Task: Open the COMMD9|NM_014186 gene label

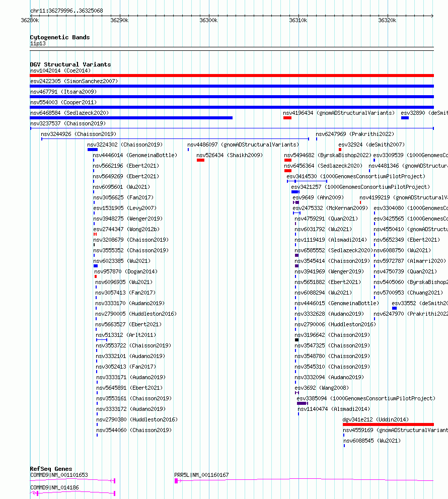Action: (x=54, y=487)
